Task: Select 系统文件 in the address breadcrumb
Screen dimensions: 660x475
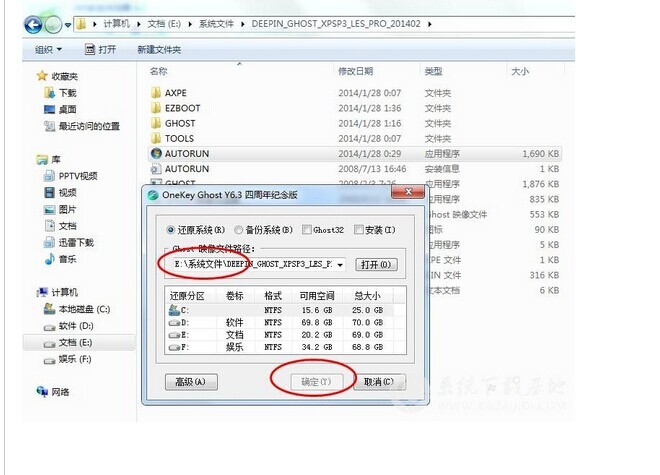Action: pos(216,24)
